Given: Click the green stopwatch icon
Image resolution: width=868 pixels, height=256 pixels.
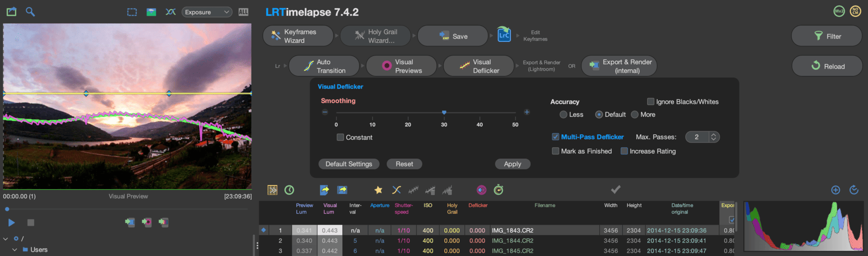Looking at the screenshot, I should 499,190.
